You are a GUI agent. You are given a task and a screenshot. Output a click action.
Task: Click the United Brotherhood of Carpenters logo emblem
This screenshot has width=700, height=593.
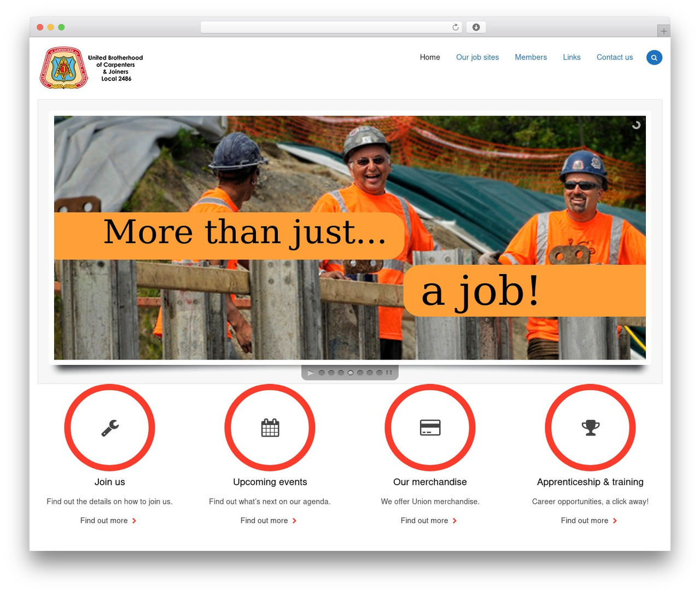point(64,68)
